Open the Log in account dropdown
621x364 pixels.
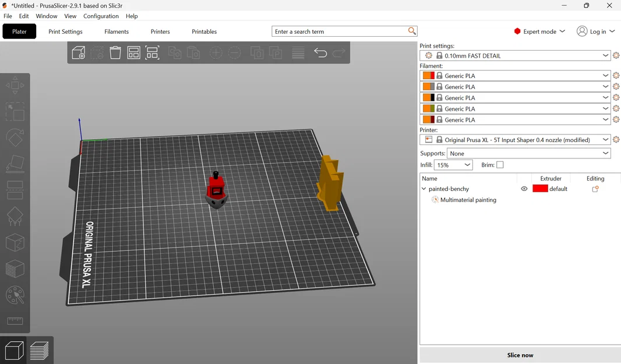[595, 31]
